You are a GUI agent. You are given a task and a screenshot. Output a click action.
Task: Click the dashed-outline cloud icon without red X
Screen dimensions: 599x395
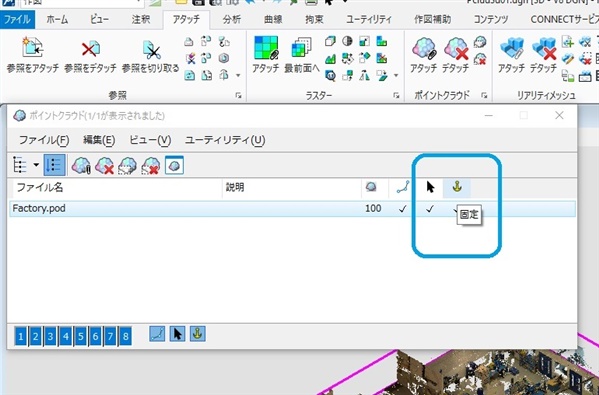(x=127, y=165)
